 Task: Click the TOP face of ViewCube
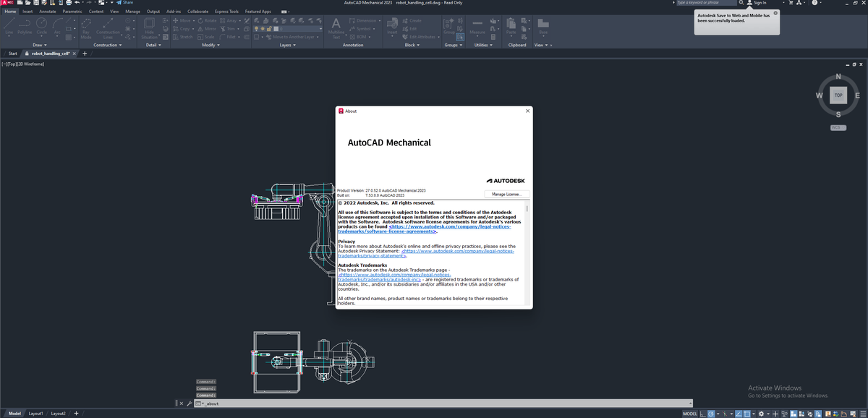(x=838, y=95)
